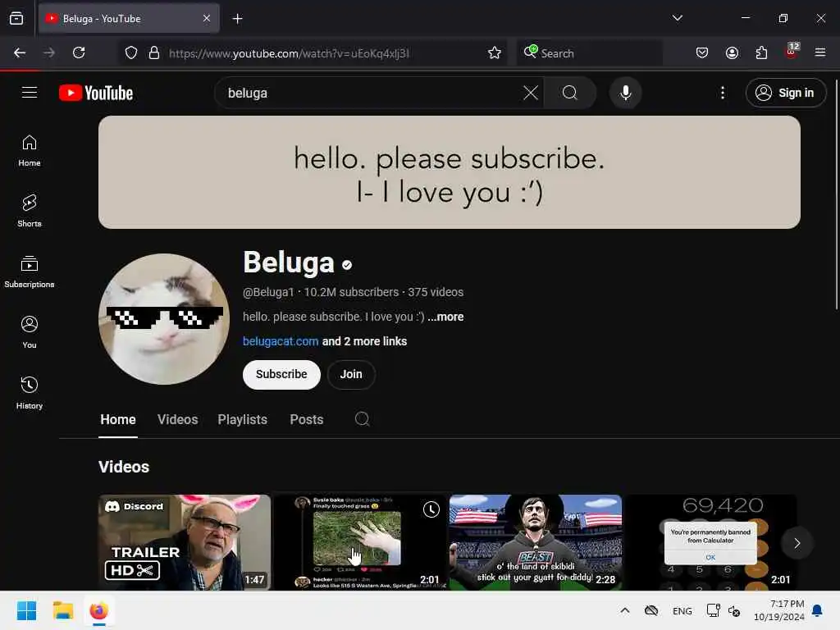Open Firefox account icon
Screen dimensions: 840x630
point(732,52)
